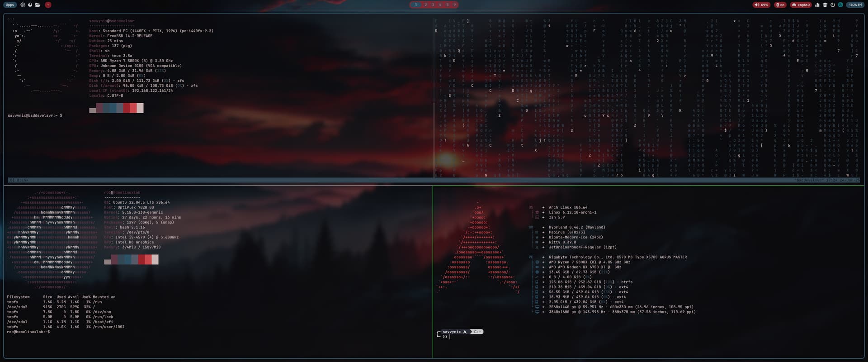Click the white circular browser icon
Viewport: 868px width, 362px height.
pyautogui.click(x=30, y=5)
